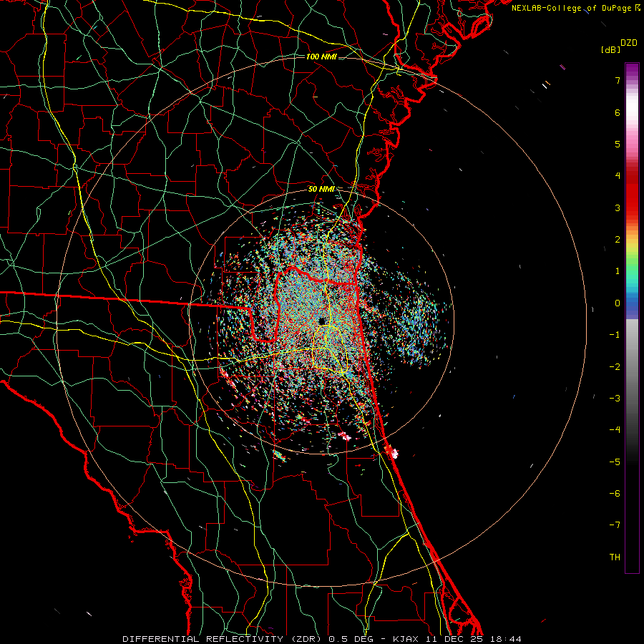Click the scale value "1" on the legend
644x644 pixels.
tap(618, 271)
